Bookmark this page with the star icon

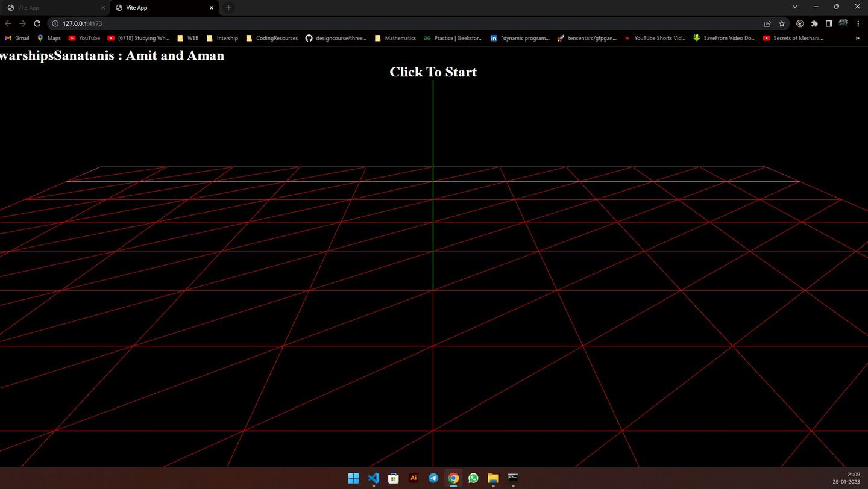pos(782,23)
